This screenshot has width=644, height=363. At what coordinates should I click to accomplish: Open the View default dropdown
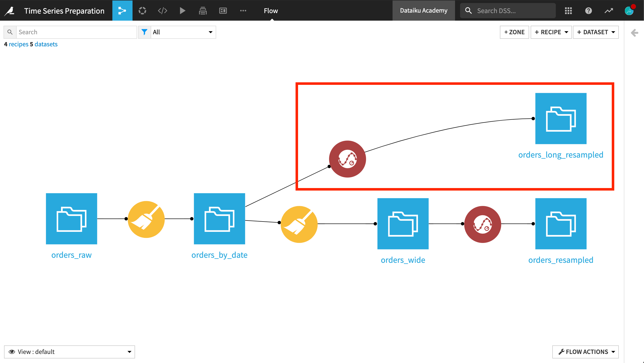coord(70,352)
